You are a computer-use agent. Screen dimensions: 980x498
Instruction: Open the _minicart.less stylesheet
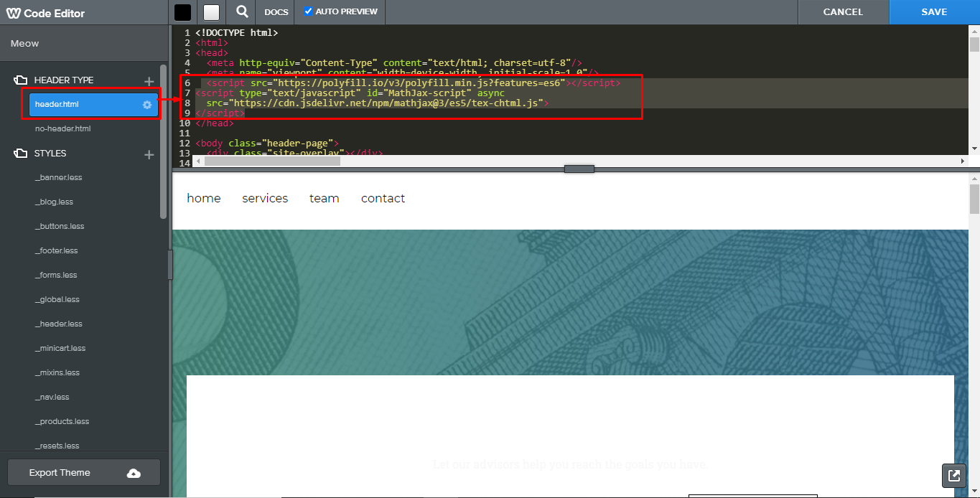pos(60,349)
